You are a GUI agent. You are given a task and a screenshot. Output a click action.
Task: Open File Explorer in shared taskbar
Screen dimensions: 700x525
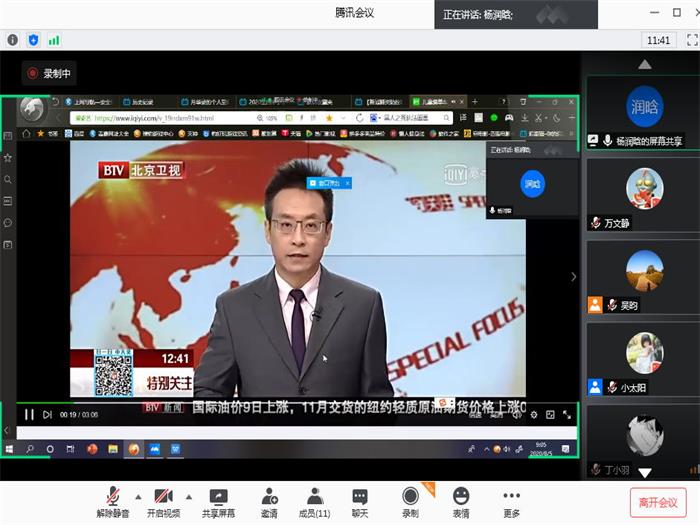(x=113, y=449)
